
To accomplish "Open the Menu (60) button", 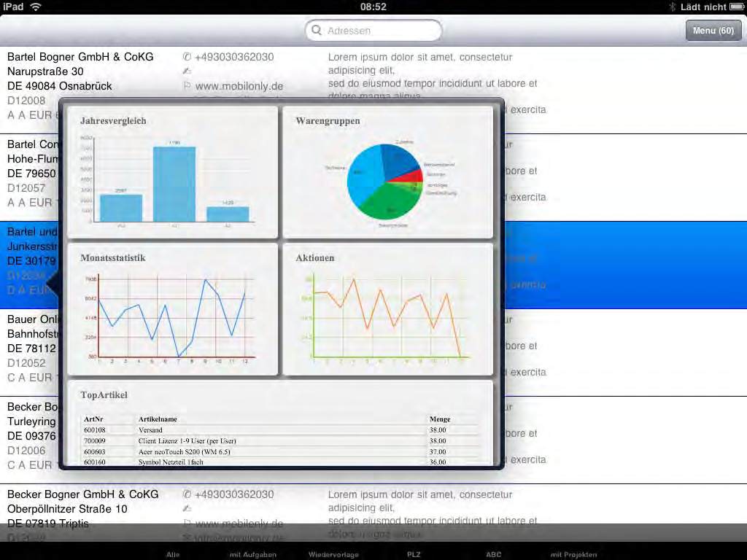I will coord(713,31).
